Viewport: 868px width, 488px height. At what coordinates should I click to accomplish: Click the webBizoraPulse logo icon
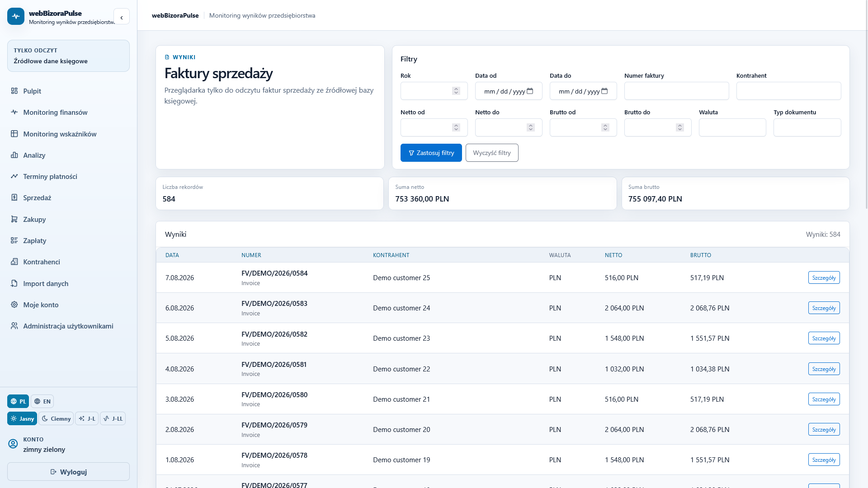[x=16, y=16]
